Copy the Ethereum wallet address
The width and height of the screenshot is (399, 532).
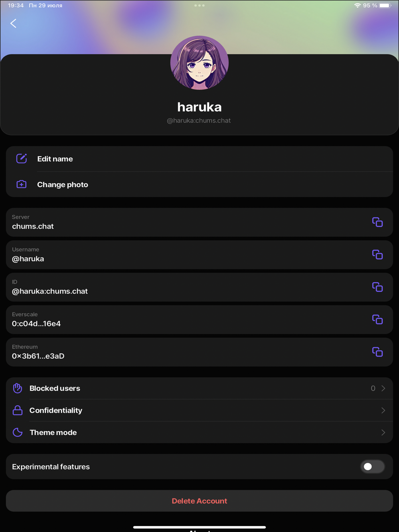(x=377, y=352)
